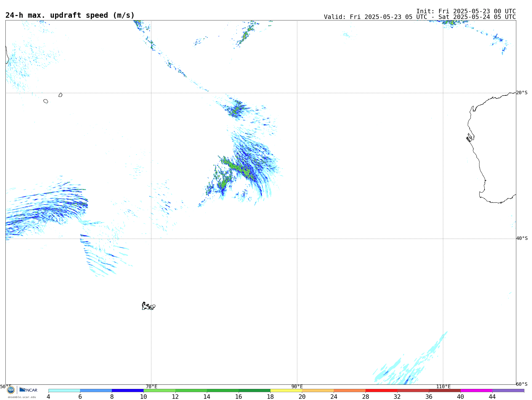Image resolution: width=532 pixels, height=400 pixels.
Task: Click the colorbar tick label '28'
Action: click(366, 397)
